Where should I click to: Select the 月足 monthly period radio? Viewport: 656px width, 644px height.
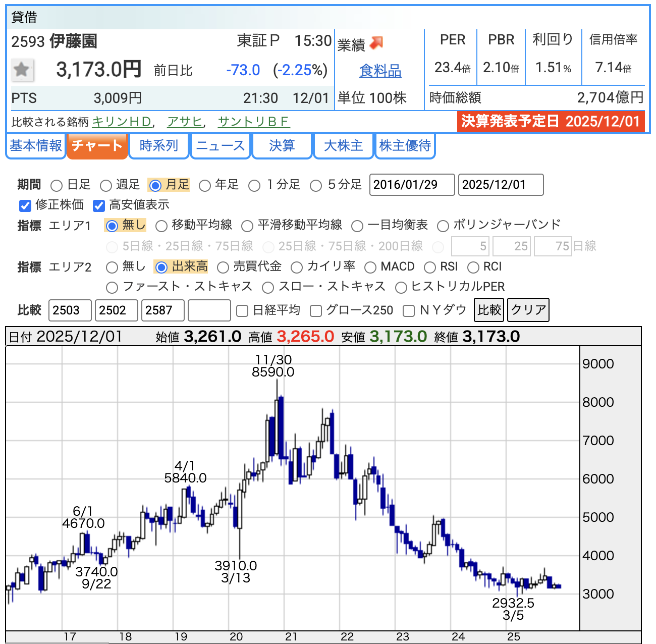[x=155, y=185]
